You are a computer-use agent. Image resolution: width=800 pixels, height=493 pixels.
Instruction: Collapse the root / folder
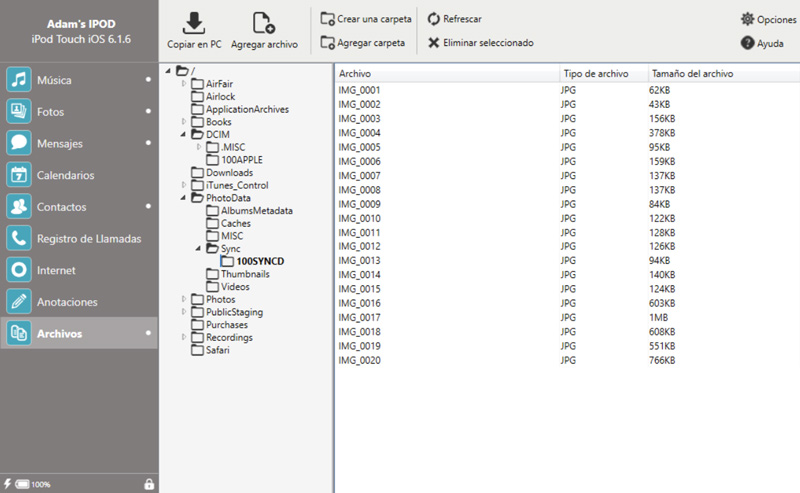(x=168, y=71)
